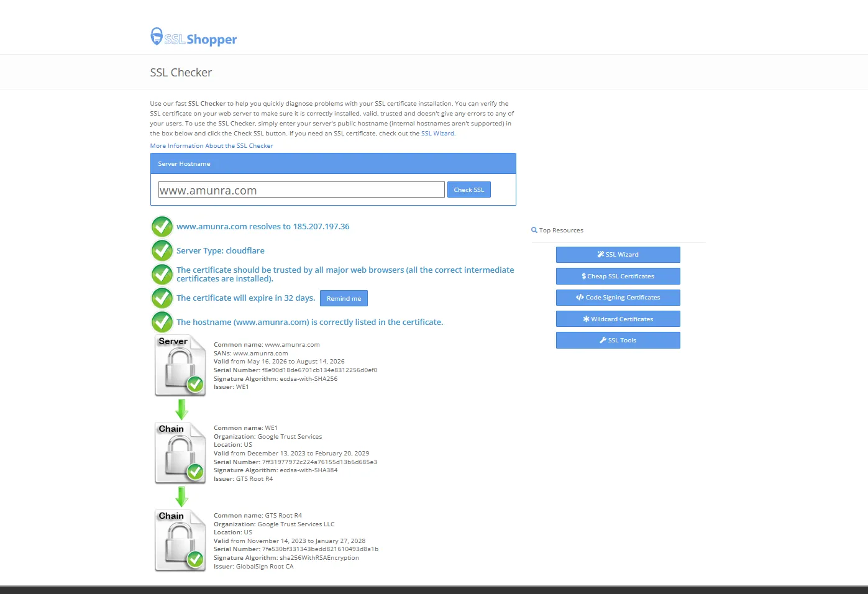
Task: Click the certificate trusted by browsers message
Action: (345, 274)
